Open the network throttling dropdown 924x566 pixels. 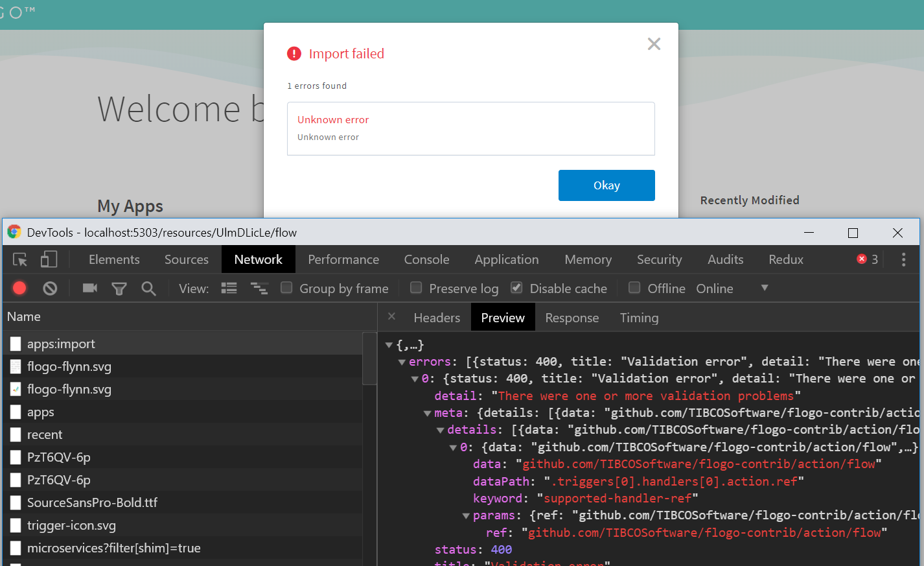(x=765, y=288)
